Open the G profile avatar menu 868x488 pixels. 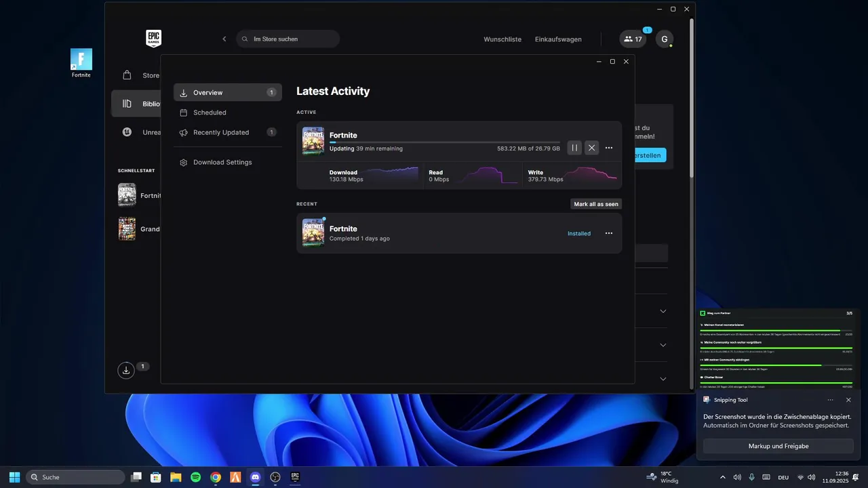coord(664,39)
